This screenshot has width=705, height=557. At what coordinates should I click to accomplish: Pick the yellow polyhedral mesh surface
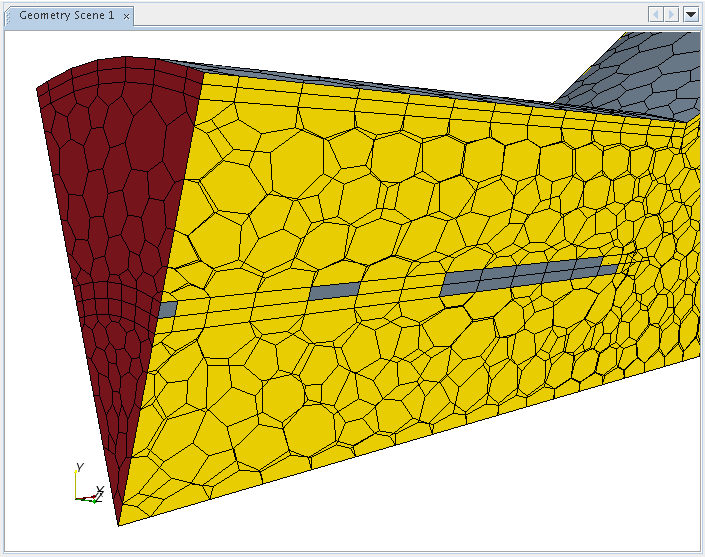400,400
